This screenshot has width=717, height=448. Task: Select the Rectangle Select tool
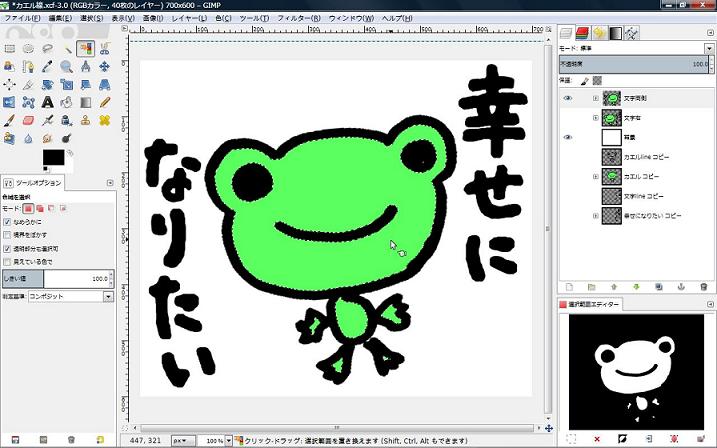coord(9,48)
